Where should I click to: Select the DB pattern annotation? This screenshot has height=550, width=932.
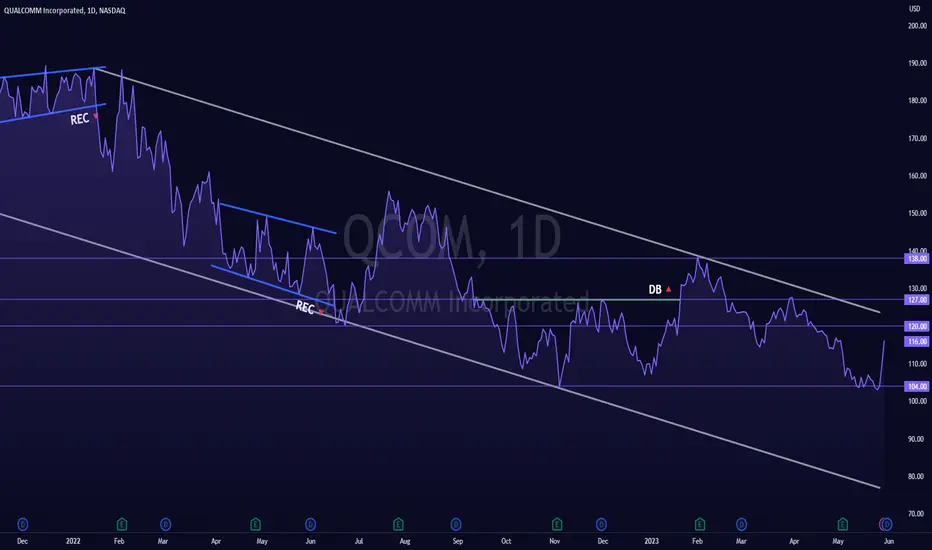[x=654, y=290]
